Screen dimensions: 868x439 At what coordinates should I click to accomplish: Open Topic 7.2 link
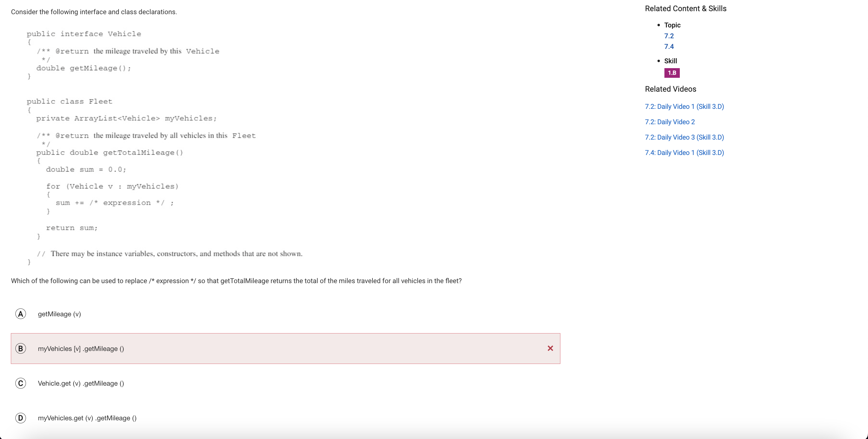pyautogui.click(x=669, y=36)
